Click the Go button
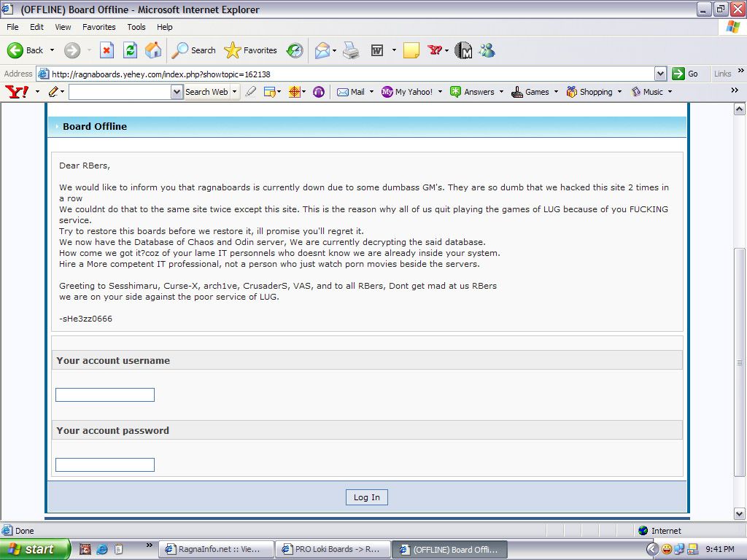Viewport: 747px width, 560px height. 686,74
